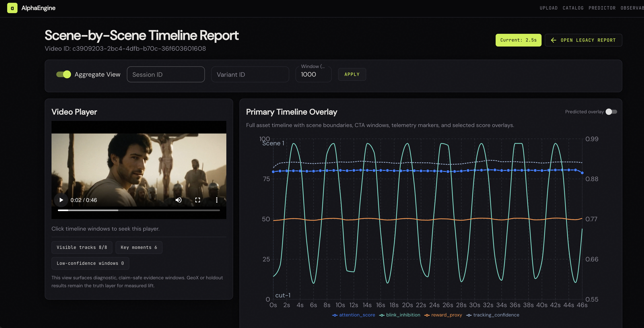Seek using the video progress bar
644x328 pixels.
(139, 210)
